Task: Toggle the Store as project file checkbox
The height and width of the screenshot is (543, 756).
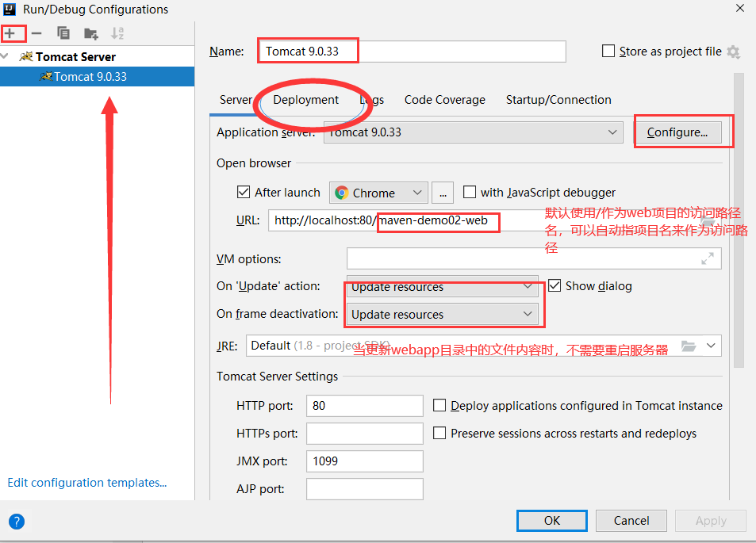Action: (608, 51)
